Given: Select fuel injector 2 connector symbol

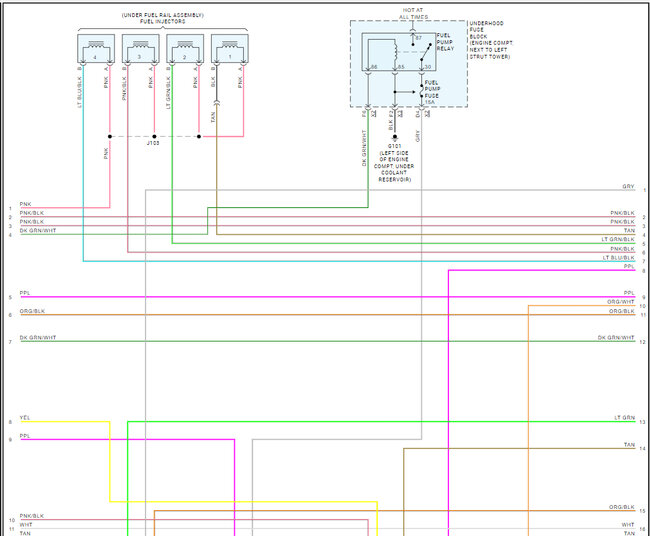Looking at the screenshot, I should (185, 49).
